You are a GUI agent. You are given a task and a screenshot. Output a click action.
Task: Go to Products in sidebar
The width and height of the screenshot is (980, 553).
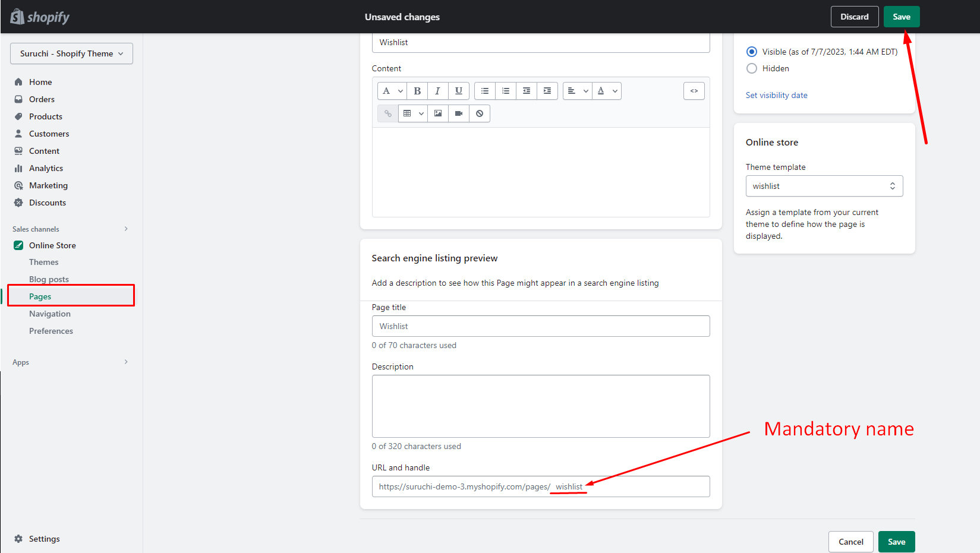point(46,116)
